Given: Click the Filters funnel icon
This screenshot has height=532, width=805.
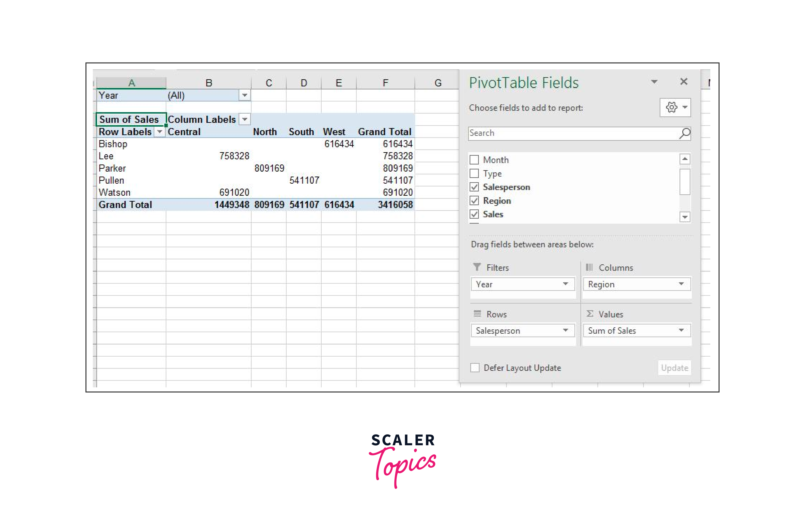Looking at the screenshot, I should (x=477, y=267).
